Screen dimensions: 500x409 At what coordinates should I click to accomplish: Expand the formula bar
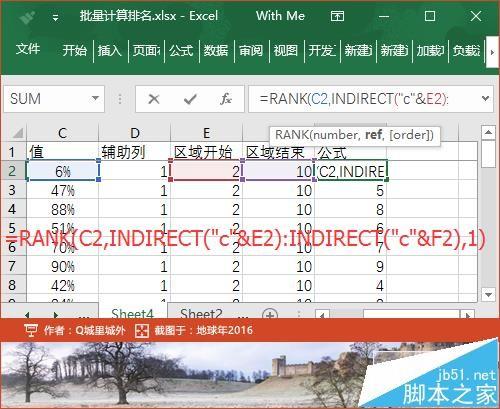[x=485, y=98]
